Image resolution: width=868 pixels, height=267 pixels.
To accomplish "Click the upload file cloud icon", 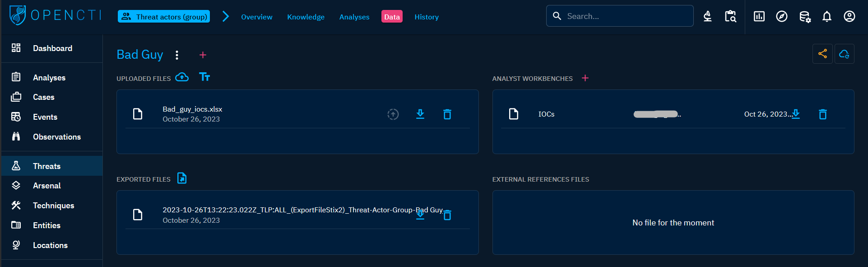I will point(182,77).
